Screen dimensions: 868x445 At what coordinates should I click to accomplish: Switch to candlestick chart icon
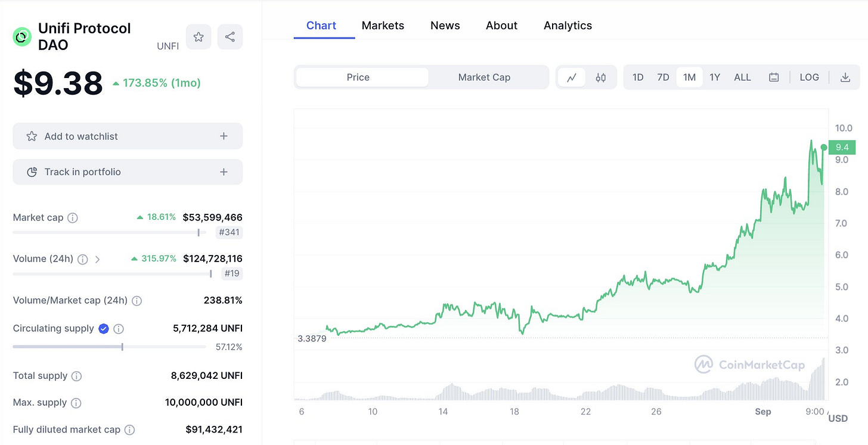[x=601, y=77]
